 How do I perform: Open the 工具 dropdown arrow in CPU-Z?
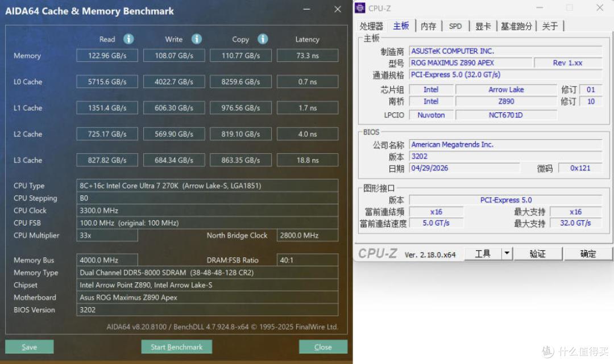point(507,253)
